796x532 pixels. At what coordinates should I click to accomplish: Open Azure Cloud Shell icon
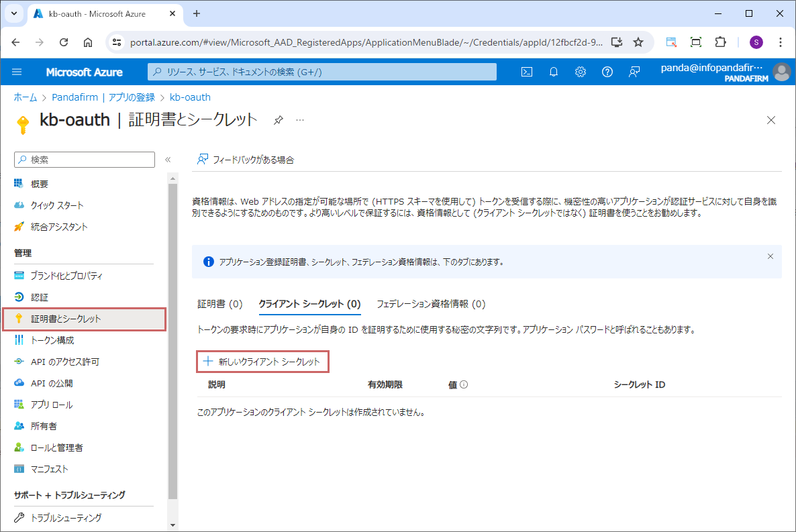tap(527, 72)
